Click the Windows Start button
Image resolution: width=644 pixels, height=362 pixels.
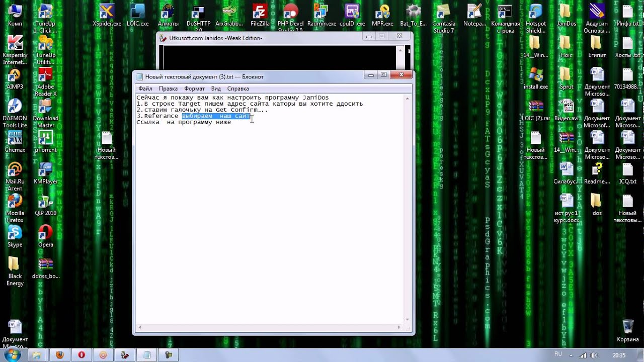(12, 355)
